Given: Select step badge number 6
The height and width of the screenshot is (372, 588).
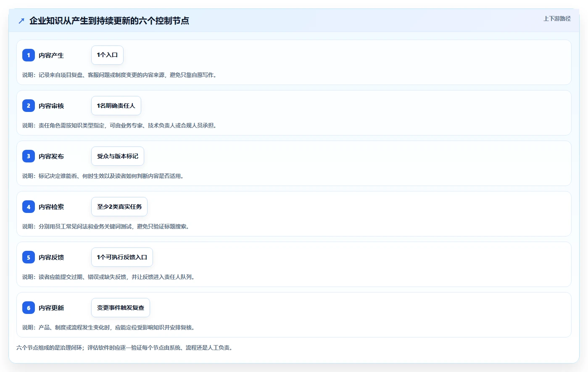Looking at the screenshot, I should (29, 308).
